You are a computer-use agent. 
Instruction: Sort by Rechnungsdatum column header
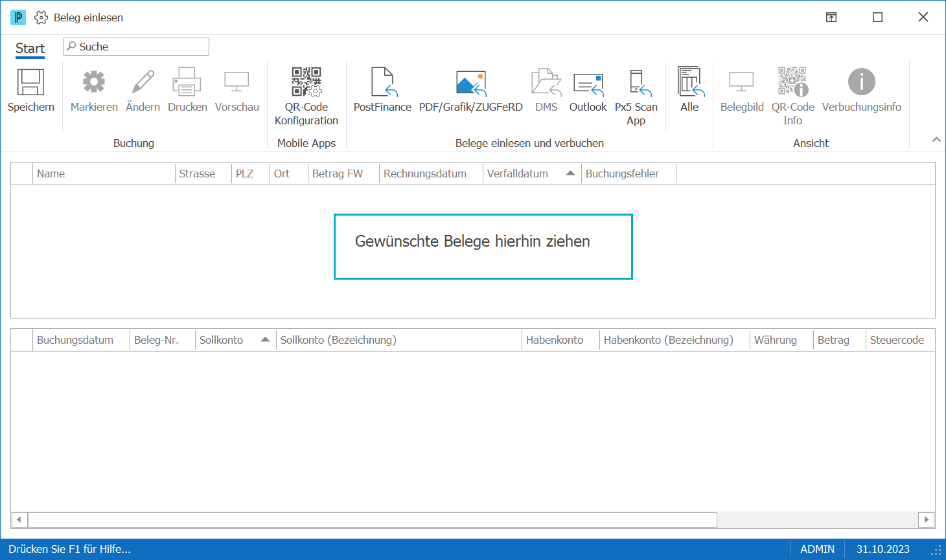431,174
